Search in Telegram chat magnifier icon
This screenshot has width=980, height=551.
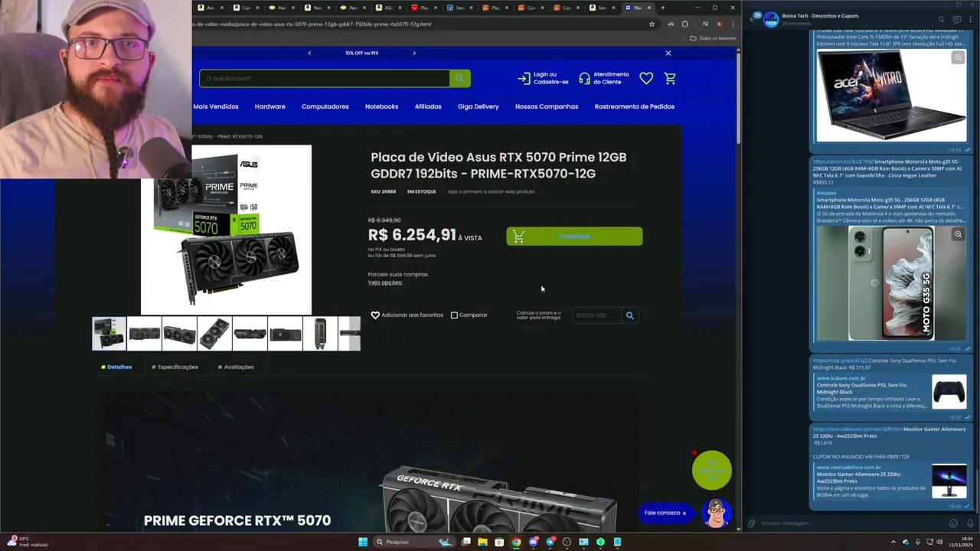coord(942,19)
